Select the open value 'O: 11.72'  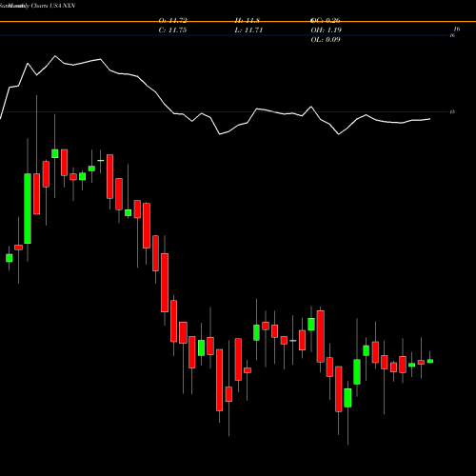(x=172, y=21)
